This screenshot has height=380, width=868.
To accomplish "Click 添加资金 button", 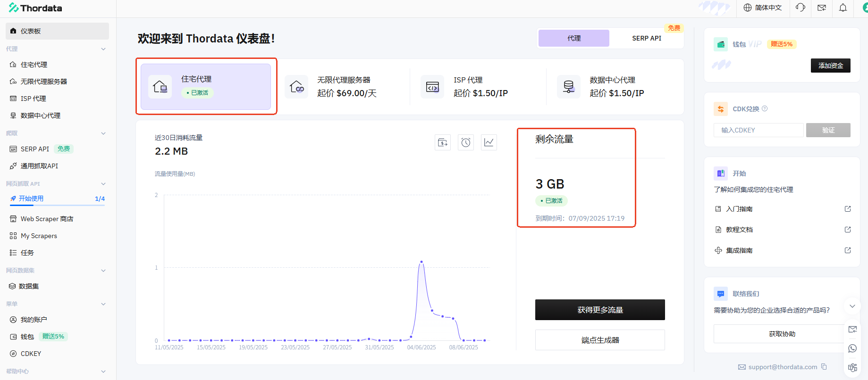I will click(831, 66).
